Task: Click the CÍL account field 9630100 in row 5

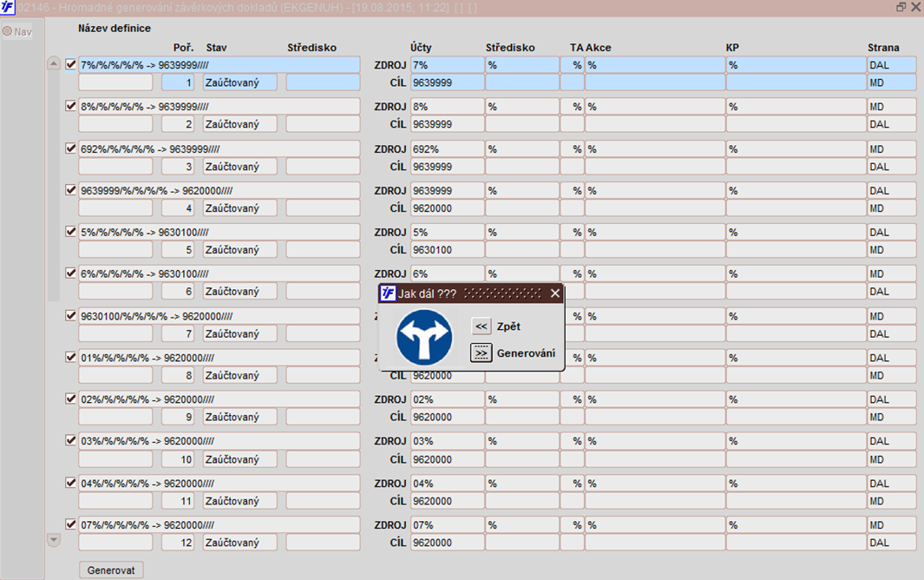Action: pyautogui.click(x=447, y=250)
